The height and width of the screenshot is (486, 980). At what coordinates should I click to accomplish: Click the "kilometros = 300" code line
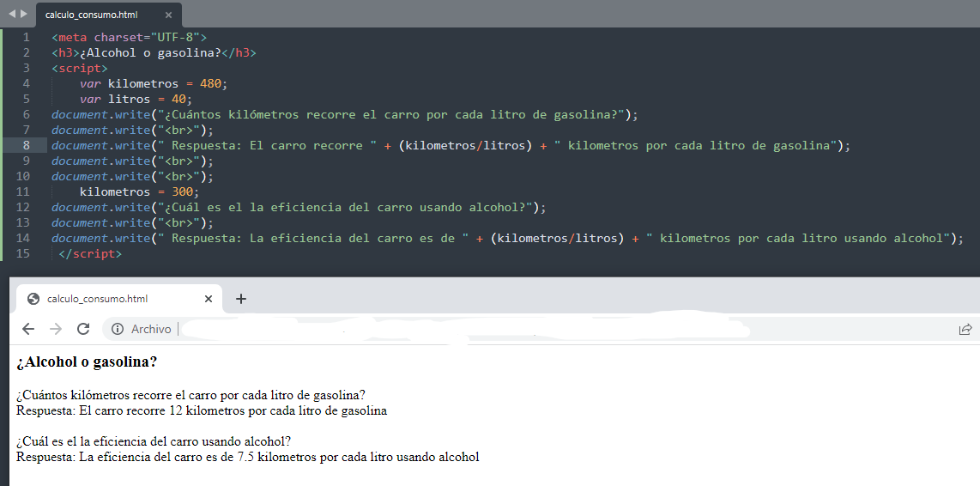pos(139,192)
